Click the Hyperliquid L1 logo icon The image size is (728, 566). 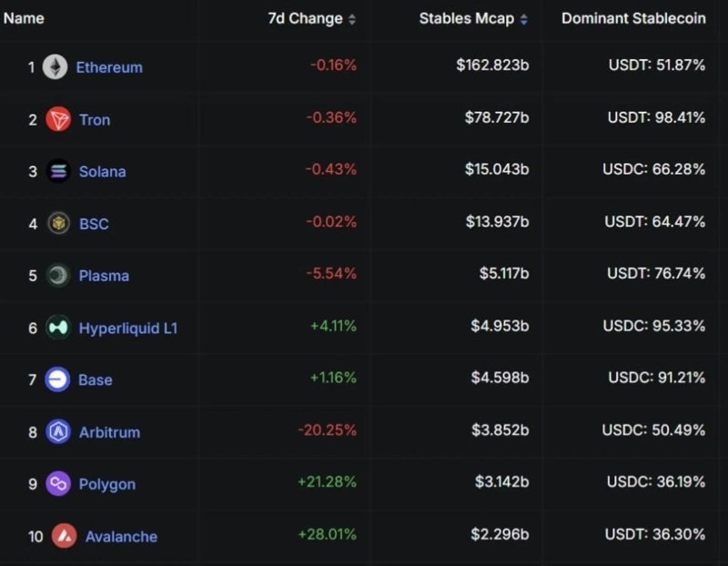58,328
